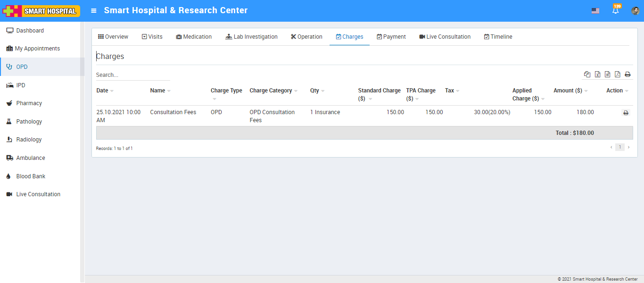This screenshot has height=283, width=644.
Task: Click page 1 pagination button
Action: pos(619,147)
